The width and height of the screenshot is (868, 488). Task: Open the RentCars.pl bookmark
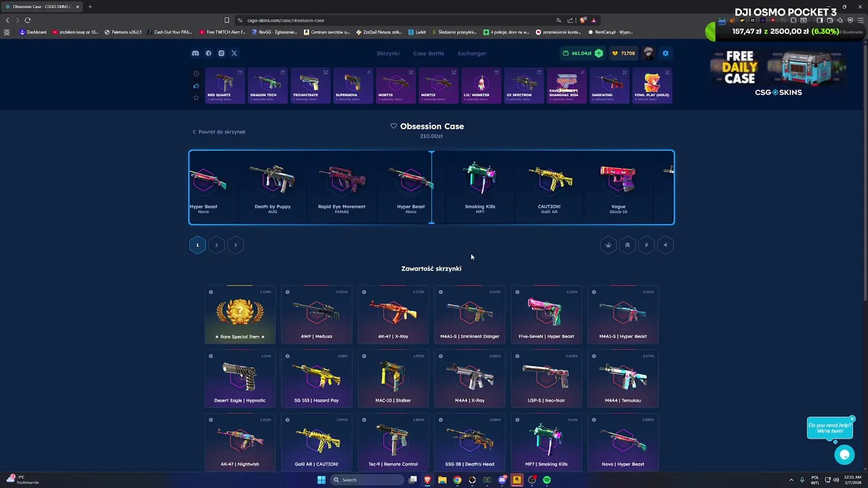610,32
